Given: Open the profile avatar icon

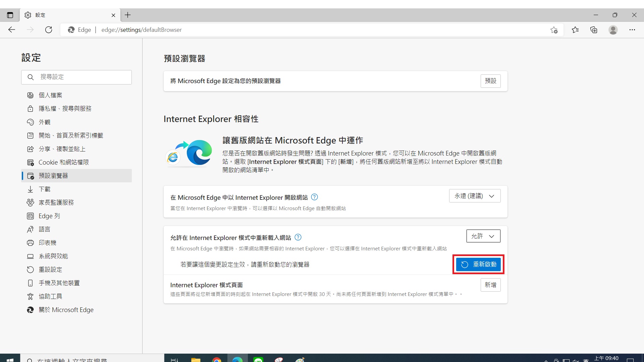Looking at the screenshot, I should pos(613,30).
